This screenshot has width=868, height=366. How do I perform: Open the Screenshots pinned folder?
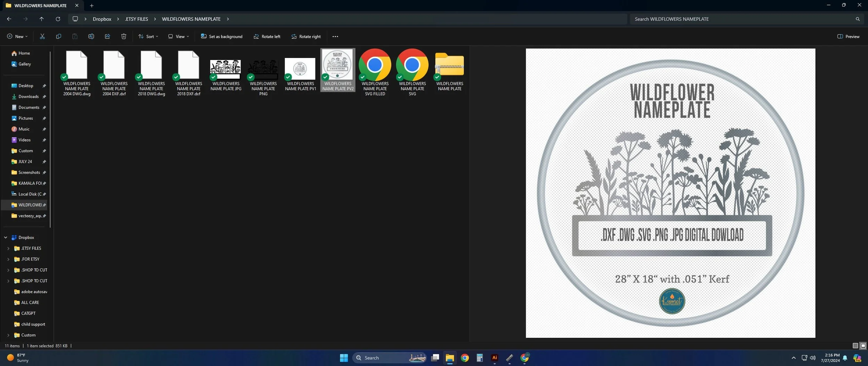(29, 172)
